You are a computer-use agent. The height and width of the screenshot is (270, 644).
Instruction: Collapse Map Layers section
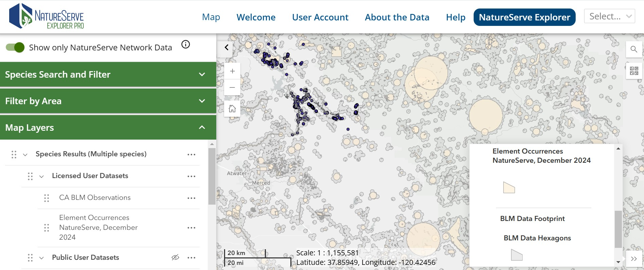pos(108,127)
